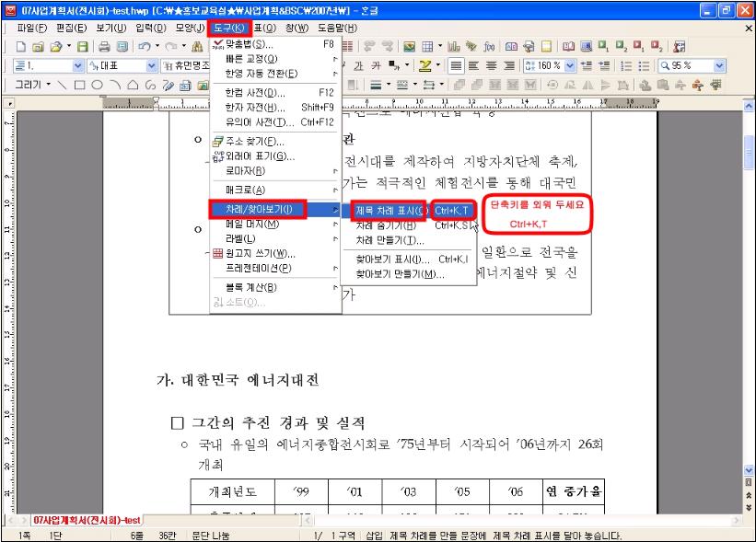The image size is (756, 542).
Task: Click the line color toolbar swatch
Action: pyautogui.click(x=376, y=86)
